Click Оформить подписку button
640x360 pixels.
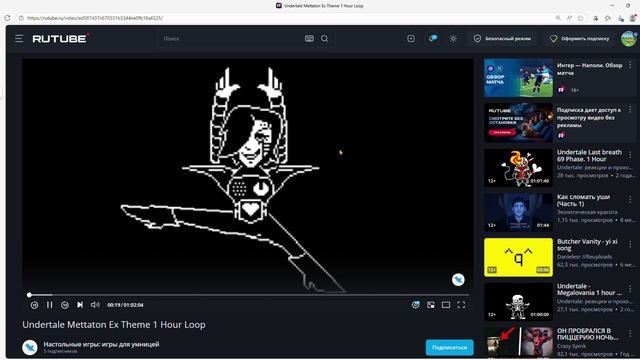click(x=580, y=39)
